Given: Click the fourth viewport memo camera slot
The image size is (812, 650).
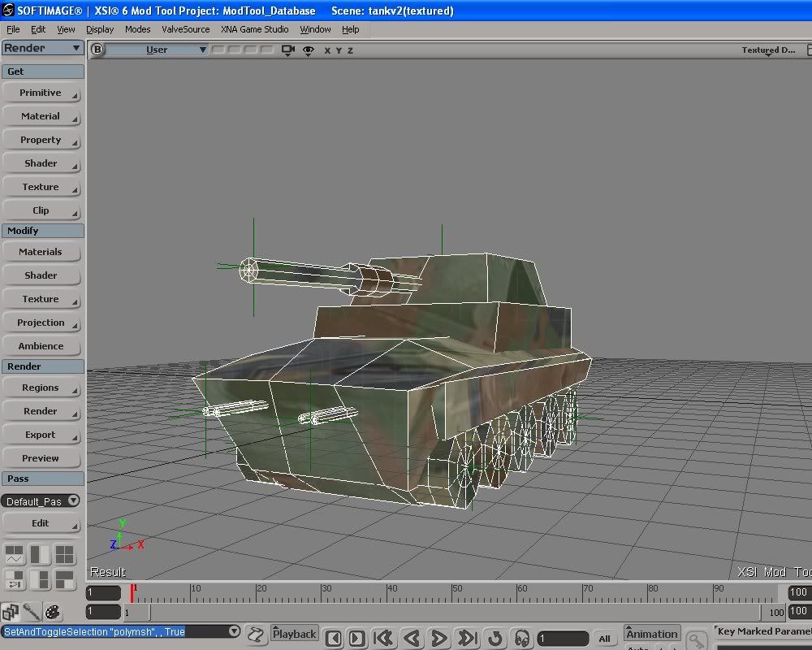Looking at the screenshot, I should click(266, 50).
